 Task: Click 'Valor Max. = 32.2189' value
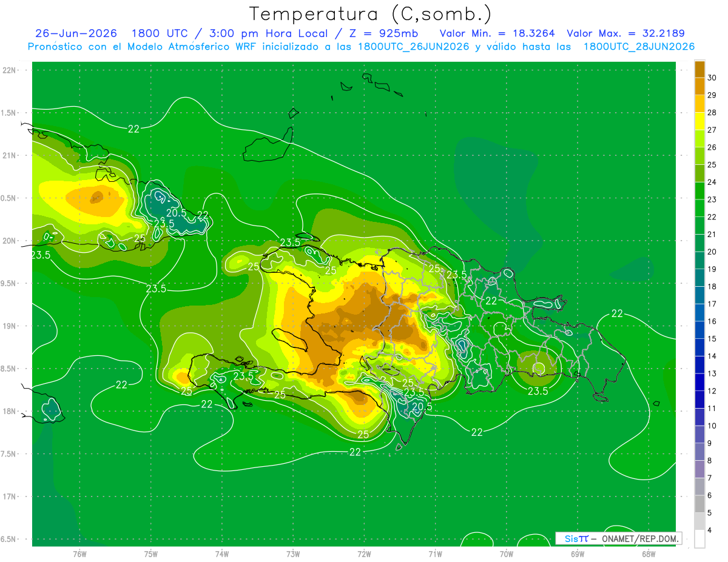(625, 33)
